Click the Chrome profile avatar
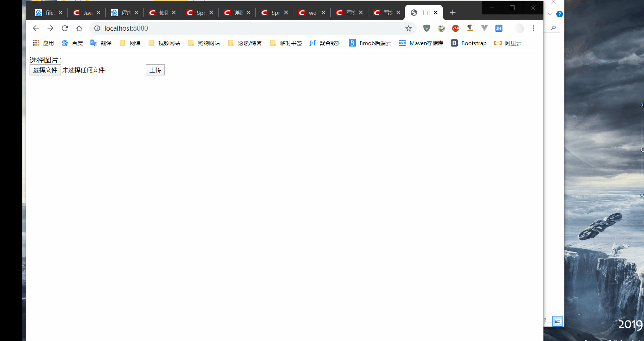The height and width of the screenshot is (341, 644). 519,28
